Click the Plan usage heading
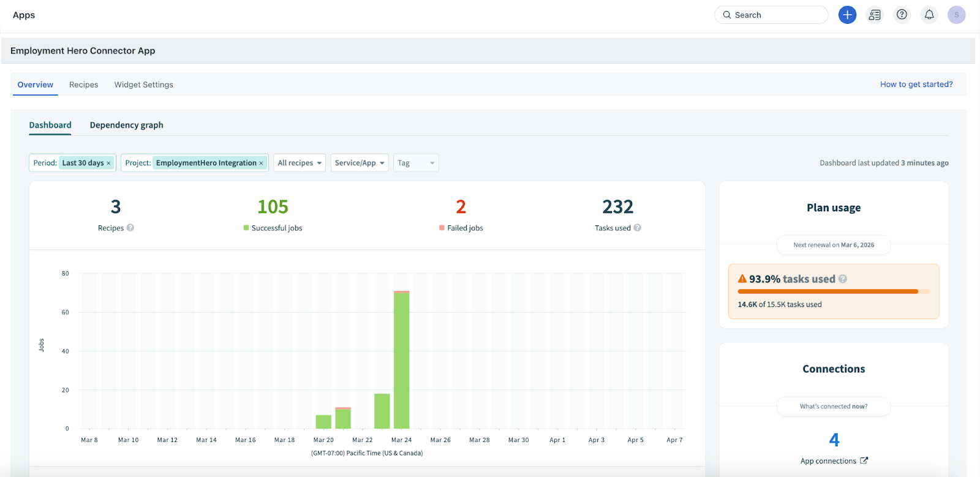Image resolution: width=980 pixels, height=477 pixels. click(x=834, y=208)
